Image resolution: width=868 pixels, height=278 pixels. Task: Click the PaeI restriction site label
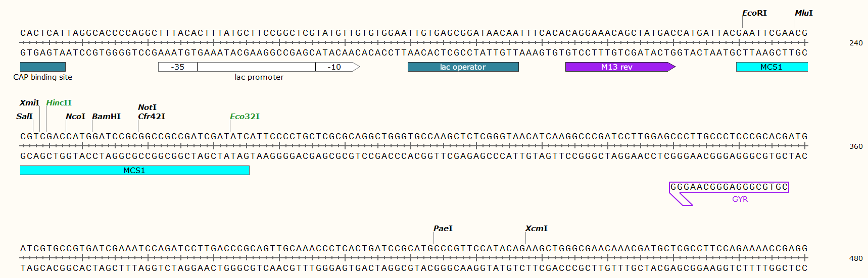pyautogui.click(x=443, y=229)
